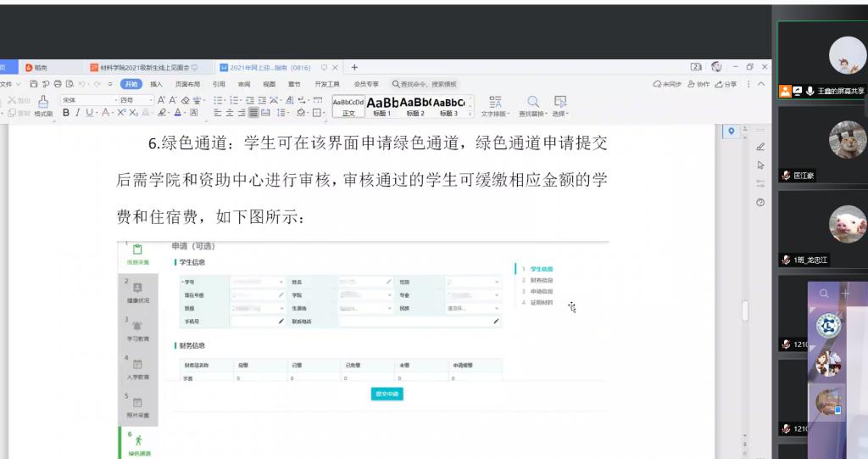Click the font color swatch
This screenshot has width=868, height=459.
pyautogui.click(x=178, y=113)
